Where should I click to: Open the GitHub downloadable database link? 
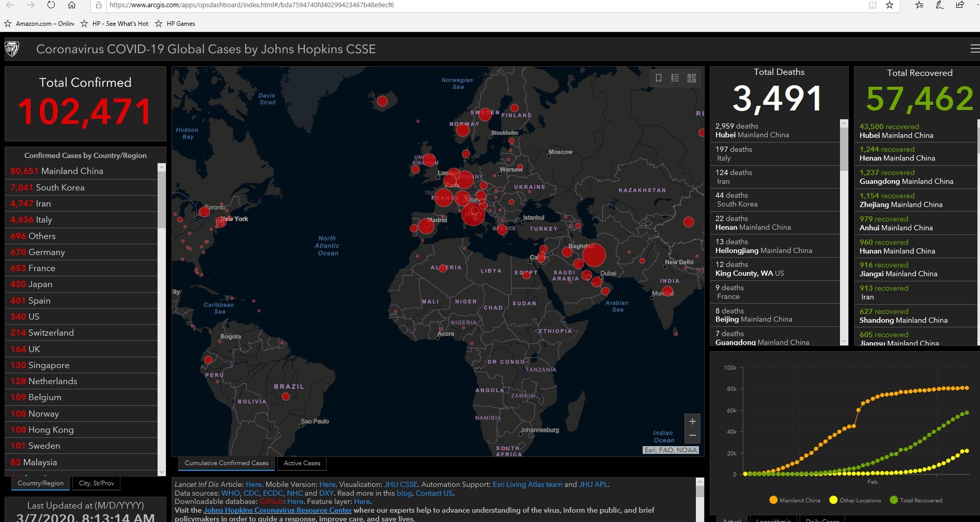271,501
